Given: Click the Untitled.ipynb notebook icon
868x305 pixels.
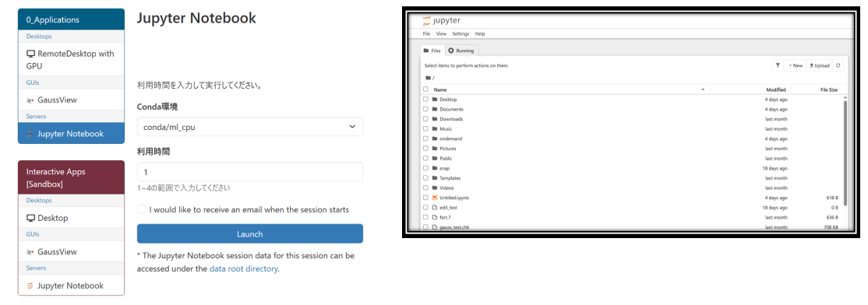Looking at the screenshot, I should tap(435, 198).
